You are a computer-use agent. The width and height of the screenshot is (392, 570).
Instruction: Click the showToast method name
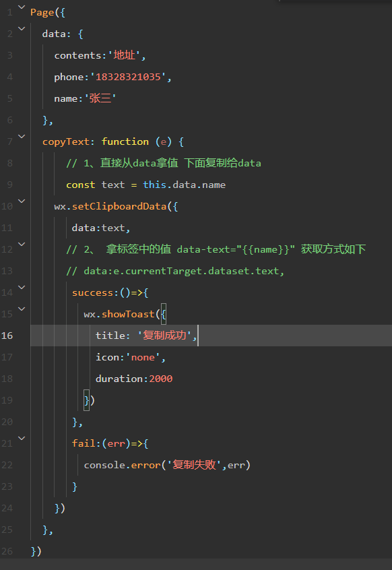(128, 314)
